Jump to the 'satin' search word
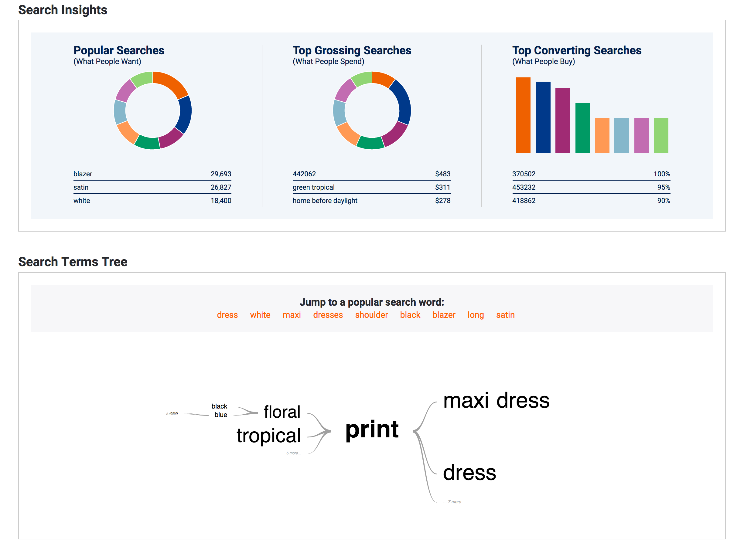Viewport: 744px width, 560px height. pos(505,315)
